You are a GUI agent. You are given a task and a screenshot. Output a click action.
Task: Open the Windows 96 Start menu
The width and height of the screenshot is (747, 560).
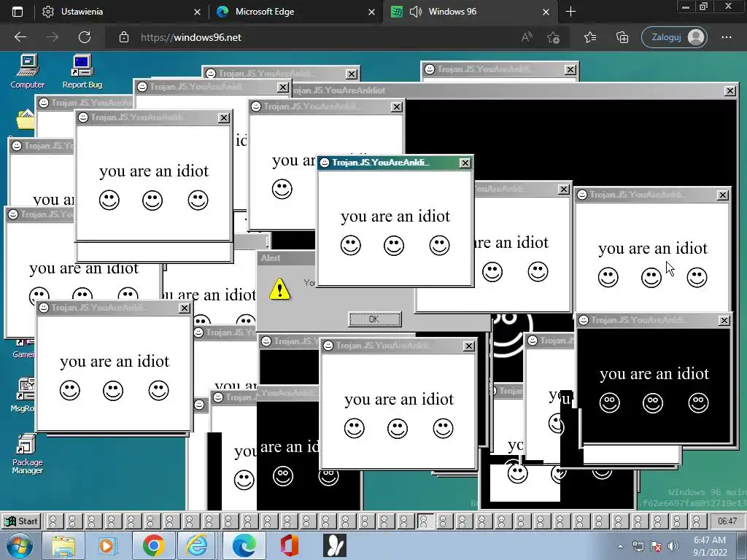21,521
